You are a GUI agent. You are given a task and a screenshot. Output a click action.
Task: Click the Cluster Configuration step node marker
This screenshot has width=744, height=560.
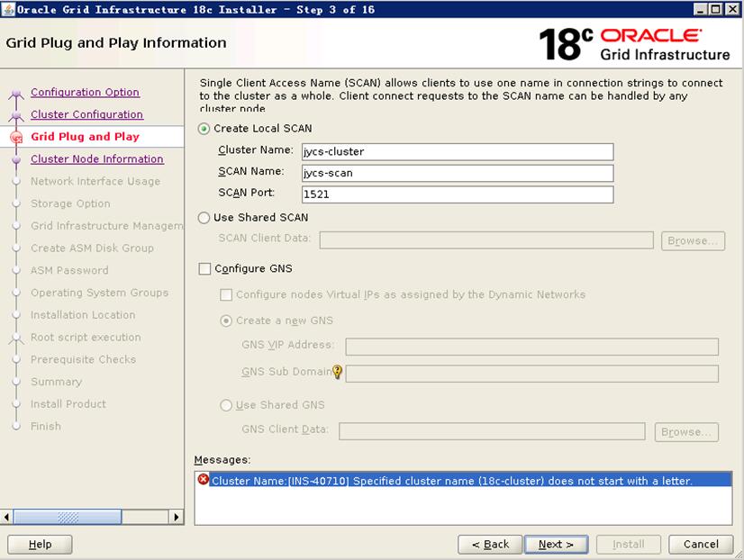point(16,115)
